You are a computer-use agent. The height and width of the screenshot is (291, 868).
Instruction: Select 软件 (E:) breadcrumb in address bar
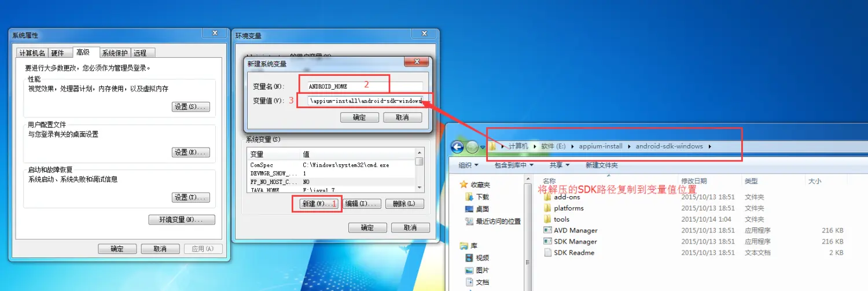553,146
